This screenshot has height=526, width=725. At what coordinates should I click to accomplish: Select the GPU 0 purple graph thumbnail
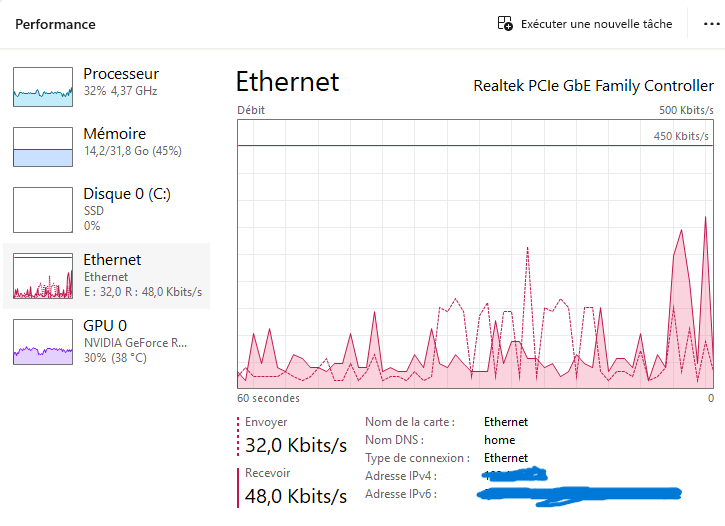43,342
